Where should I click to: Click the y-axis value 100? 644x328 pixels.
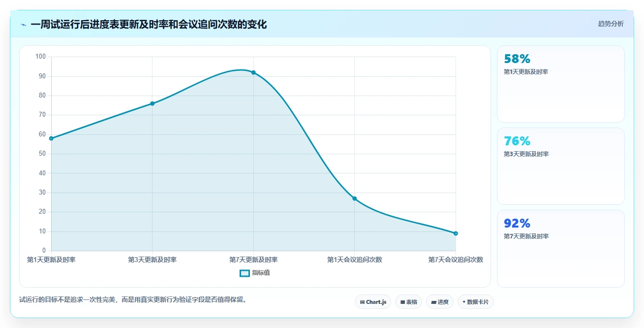(x=41, y=57)
